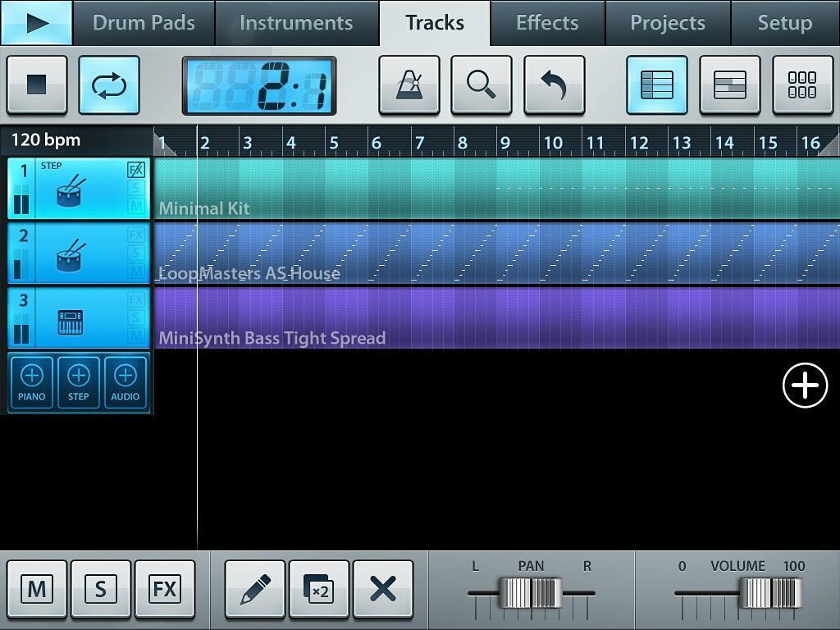This screenshot has height=630, width=840.
Task: Select the MiniSynth Bass Tight Spread clip
Action: [496, 318]
